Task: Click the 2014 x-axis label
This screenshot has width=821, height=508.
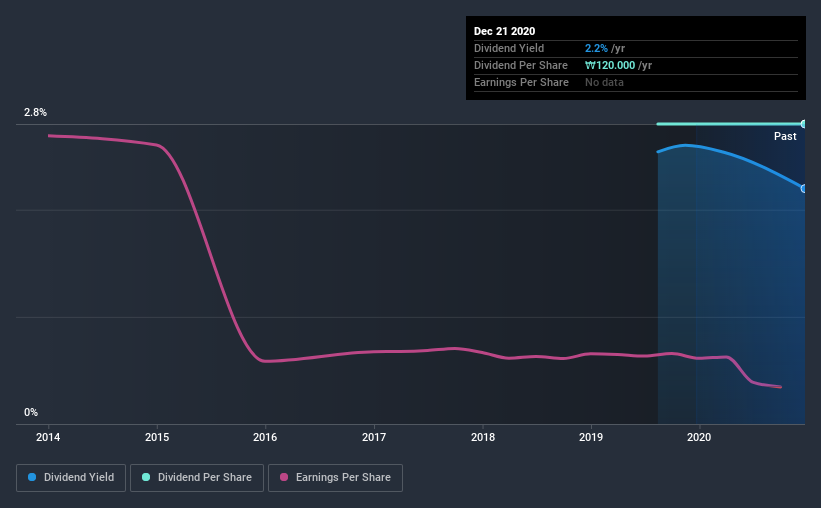Action: coord(48,437)
